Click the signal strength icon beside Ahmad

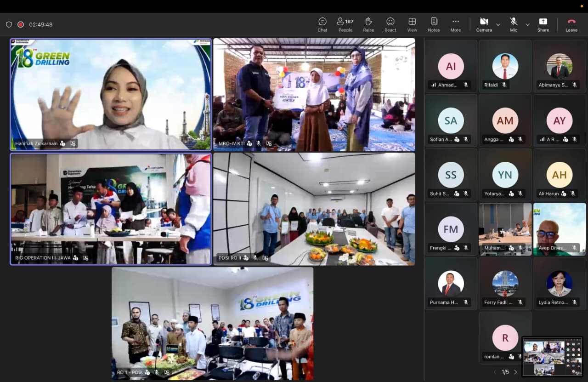point(433,85)
